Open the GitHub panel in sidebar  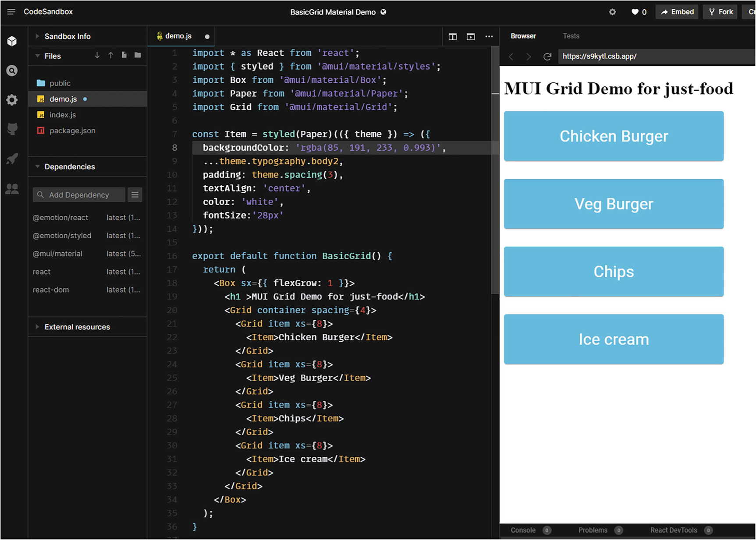point(12,129)
